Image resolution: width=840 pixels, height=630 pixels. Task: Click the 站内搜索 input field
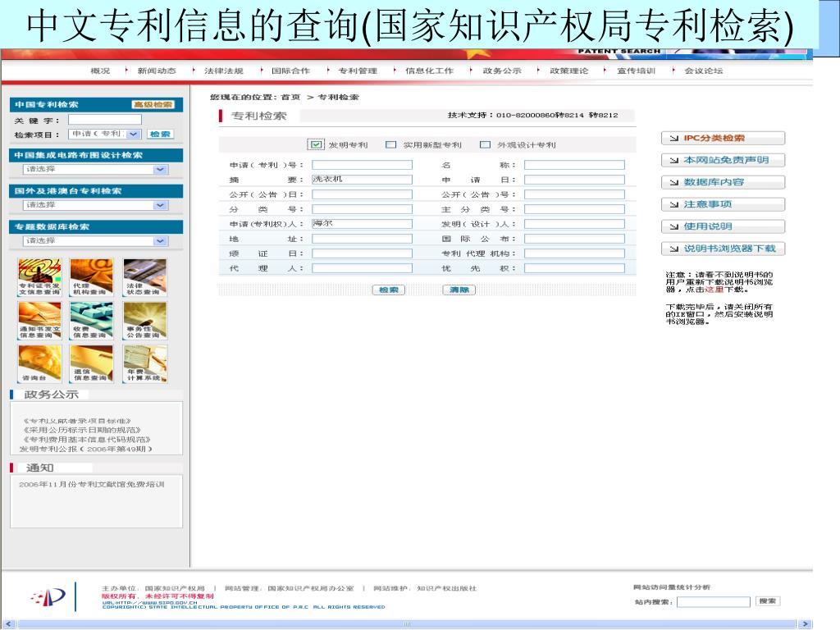pos(714,602)
